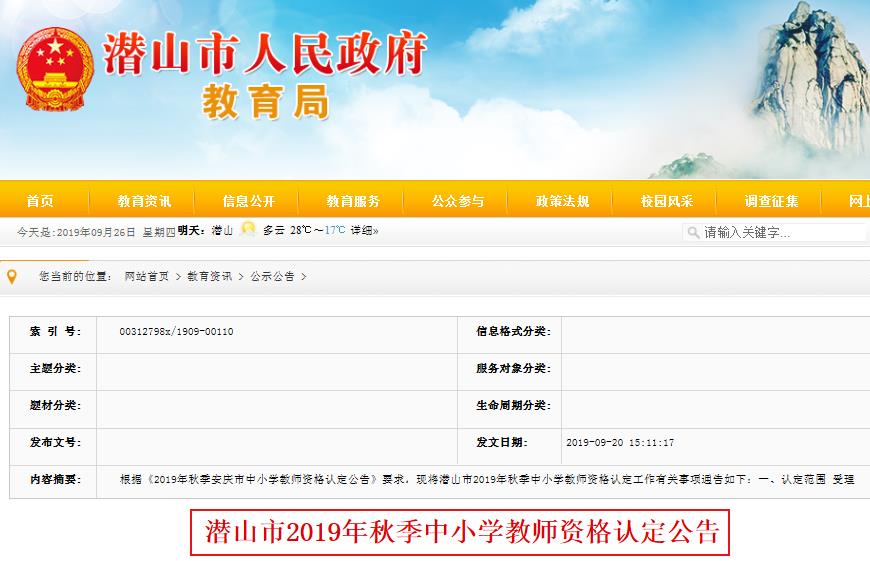Click the weather cloud icon

tap(248, 229)
